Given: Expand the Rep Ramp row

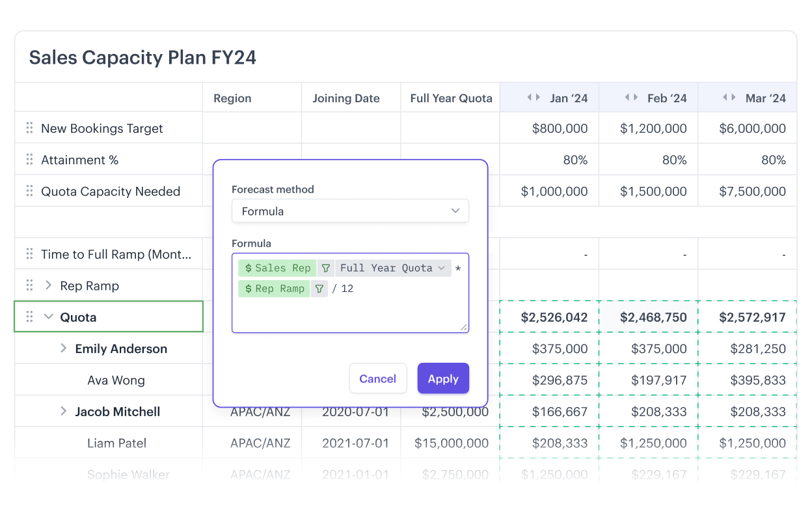Looking at the screenshot, I should pos(48,285).
